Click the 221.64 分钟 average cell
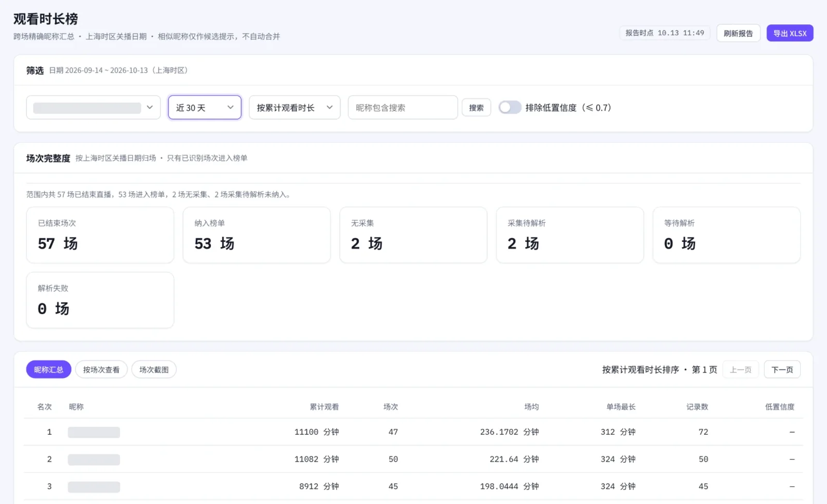 514,459
